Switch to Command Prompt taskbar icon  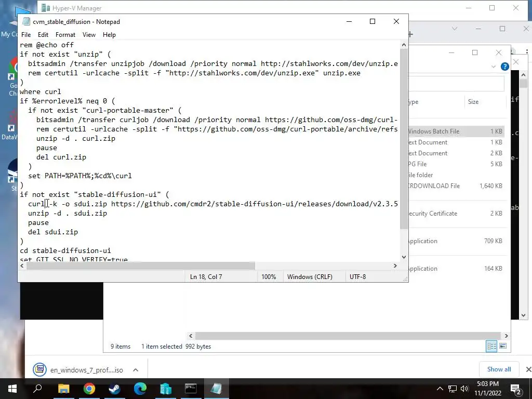tap(191, 389)
